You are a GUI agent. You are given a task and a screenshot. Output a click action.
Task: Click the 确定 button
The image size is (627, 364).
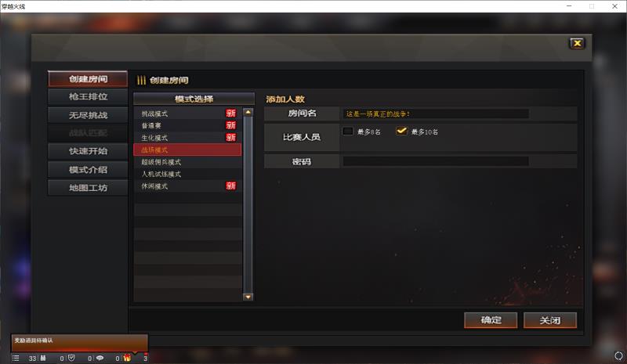pos(491,320)
